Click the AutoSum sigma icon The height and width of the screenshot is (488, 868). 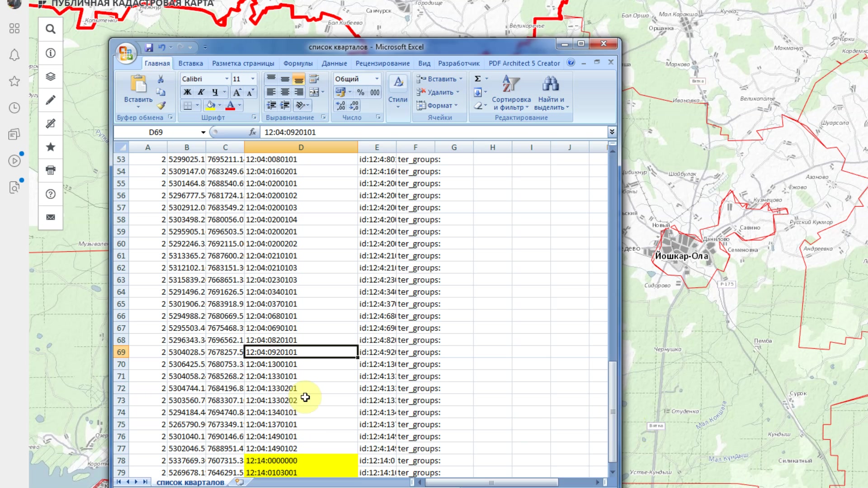point(477,79)
